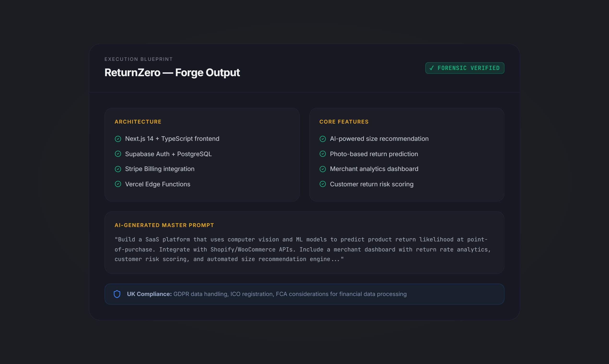Click the checkmark in Forensic Verified badge

click(x=432, y=68)
